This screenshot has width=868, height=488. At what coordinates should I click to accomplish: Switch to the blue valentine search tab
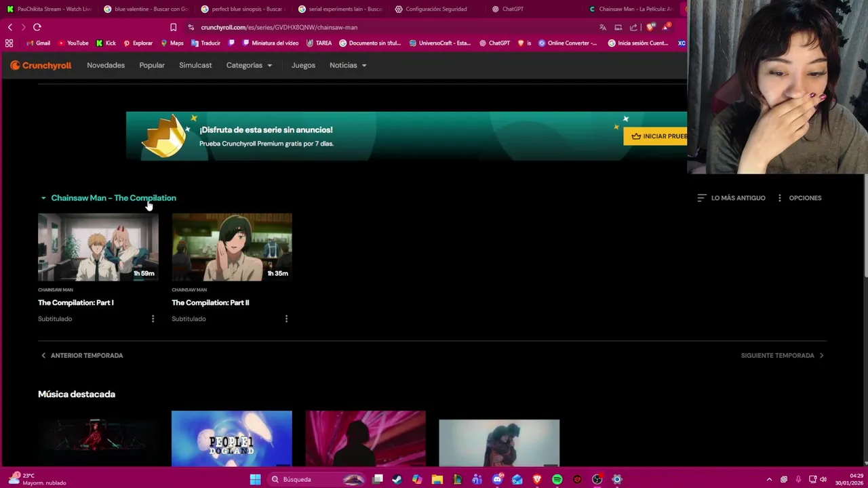pos(146,9)
